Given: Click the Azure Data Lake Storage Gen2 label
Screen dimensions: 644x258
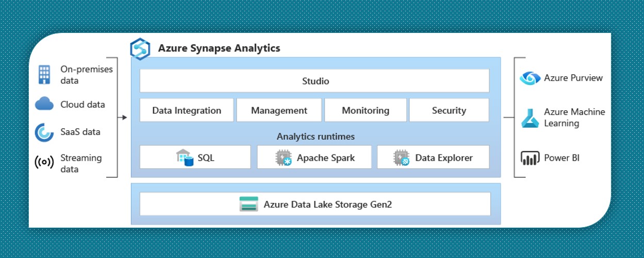Looking at the screenshot, I should (x=328, y=204).
